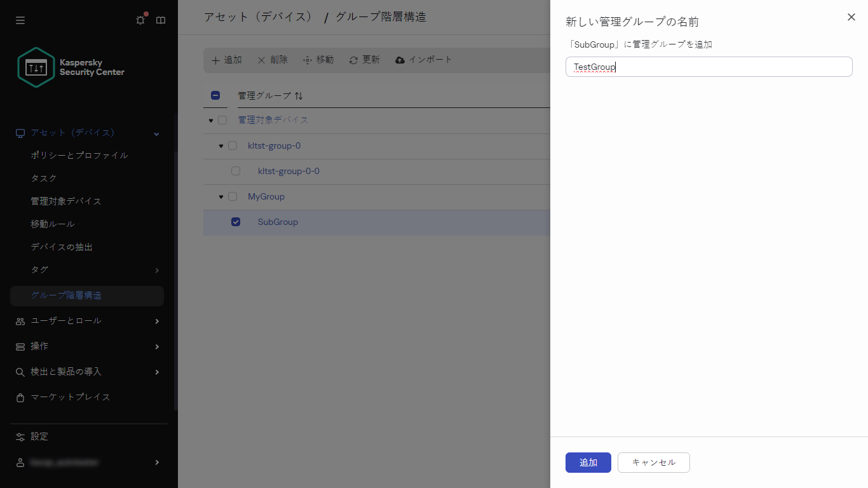Viewport: 868px width, 488px height.
Task: Open the notifications bell icon
Action: pos(140,20)
